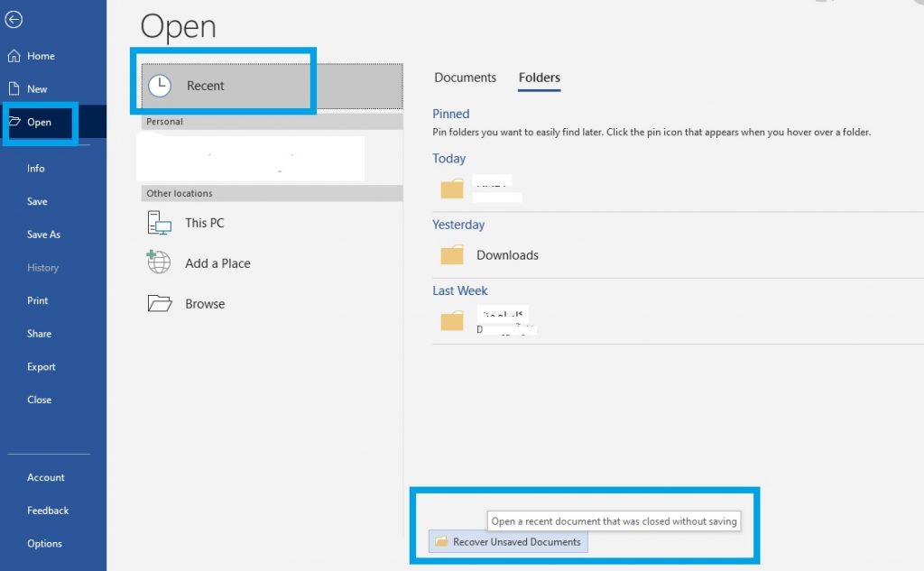Viewport: 924px width, 571px height.
Task: Click the New blank page icon
Action: point(14,89)
